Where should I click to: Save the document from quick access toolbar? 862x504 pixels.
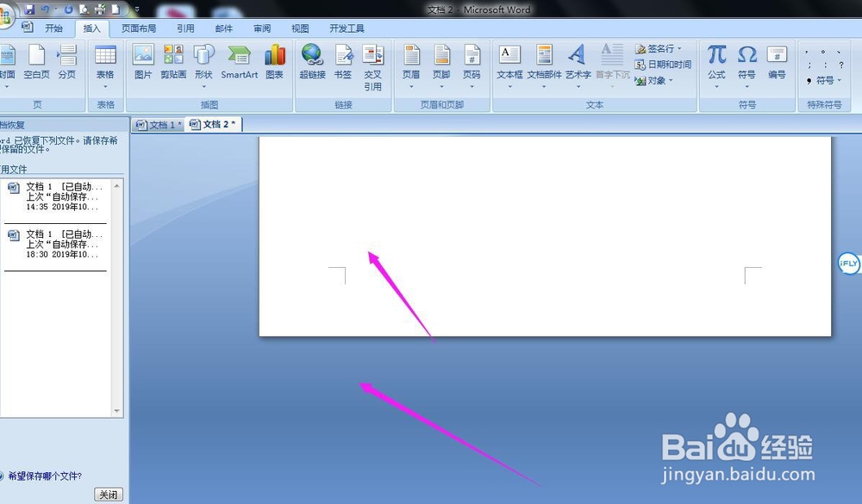pos(29,9)
